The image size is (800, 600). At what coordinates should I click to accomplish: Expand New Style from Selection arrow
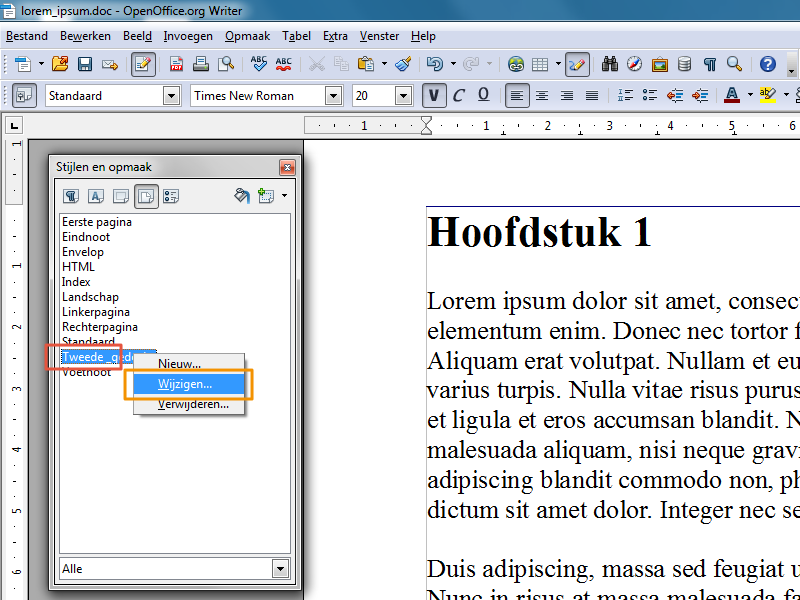pyautogui.click(x=284, y=196)
